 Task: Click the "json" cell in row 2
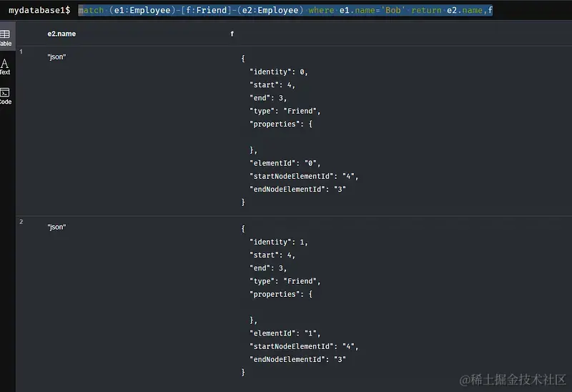point(56,227)
